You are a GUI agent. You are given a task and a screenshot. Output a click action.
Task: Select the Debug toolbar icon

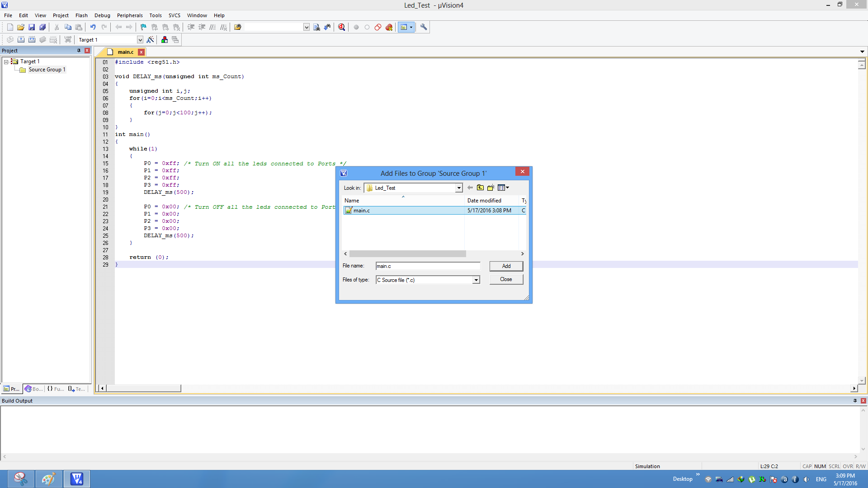click(341, 27)
